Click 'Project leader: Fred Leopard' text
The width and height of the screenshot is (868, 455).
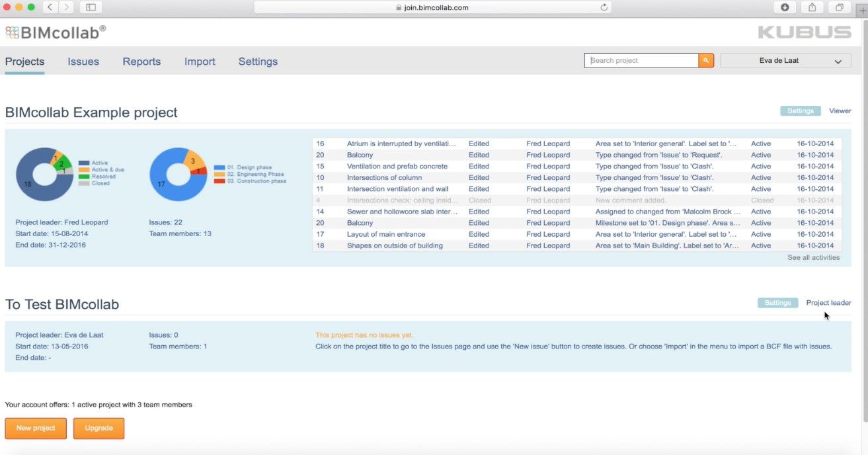point(61,222)
